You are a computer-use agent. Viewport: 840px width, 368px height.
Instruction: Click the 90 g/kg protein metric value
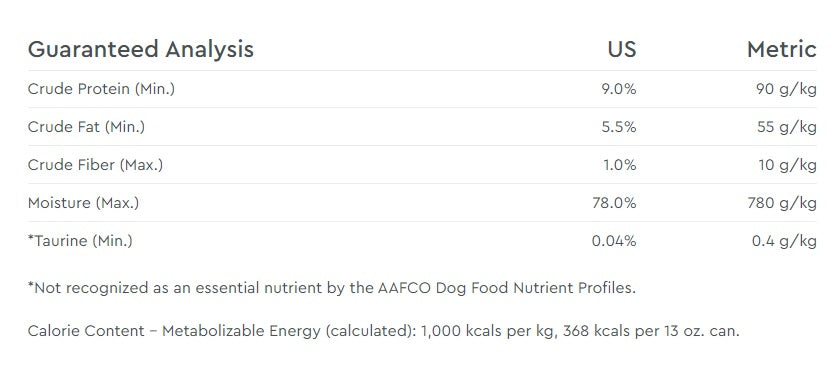(x=786, y=89)
